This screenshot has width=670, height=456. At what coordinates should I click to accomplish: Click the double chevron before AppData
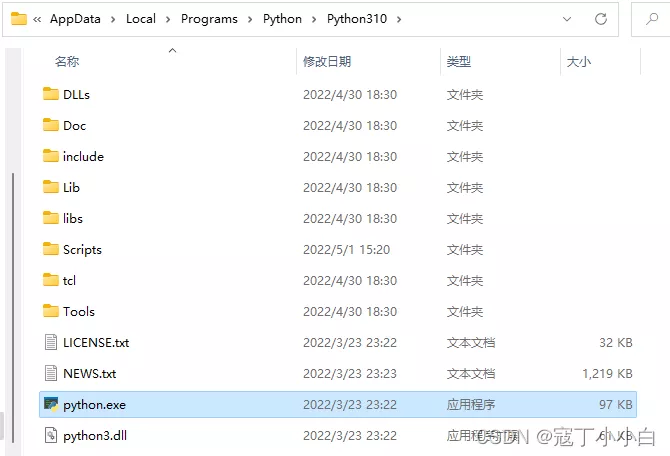[37, 19]
